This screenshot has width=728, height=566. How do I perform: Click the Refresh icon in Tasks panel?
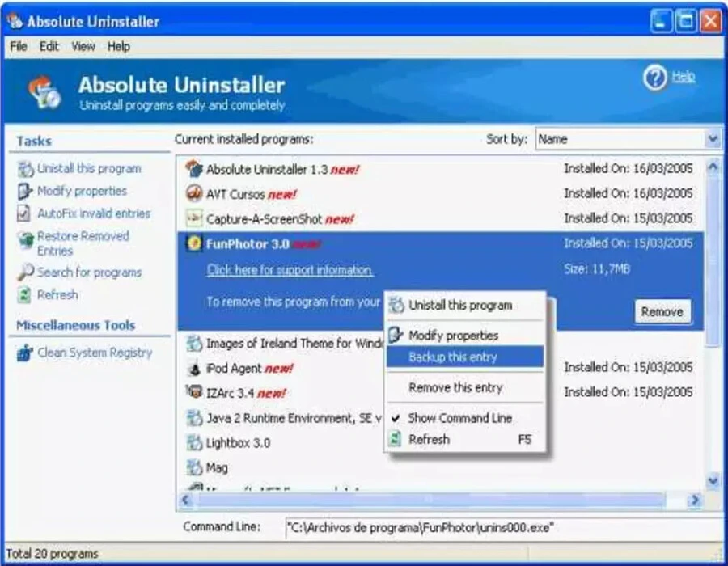[x=23, y=295]
